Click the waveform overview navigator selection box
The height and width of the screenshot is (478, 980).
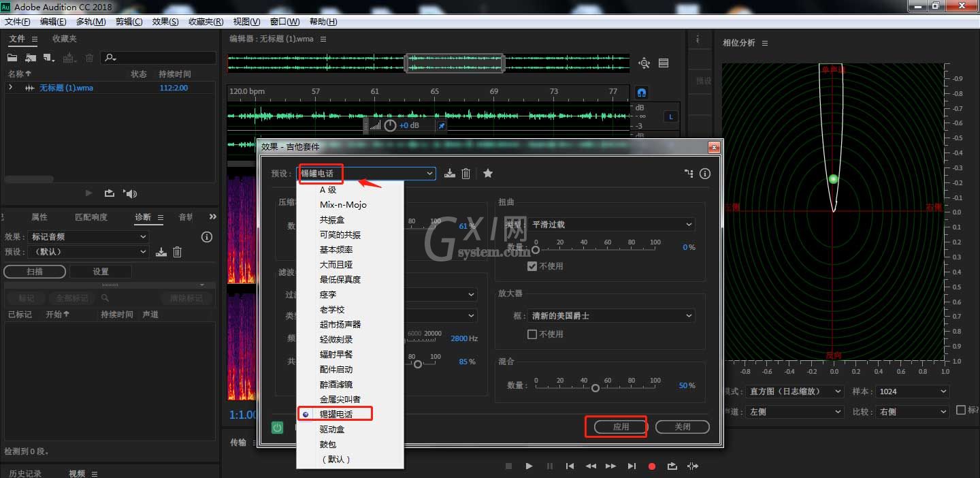(x=455, y=63)
